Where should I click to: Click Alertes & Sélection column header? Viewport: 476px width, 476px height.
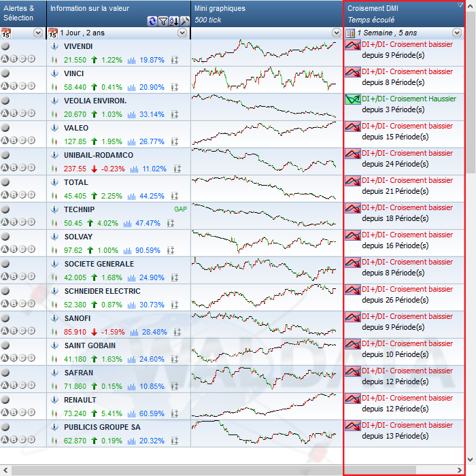pos(23,14)
